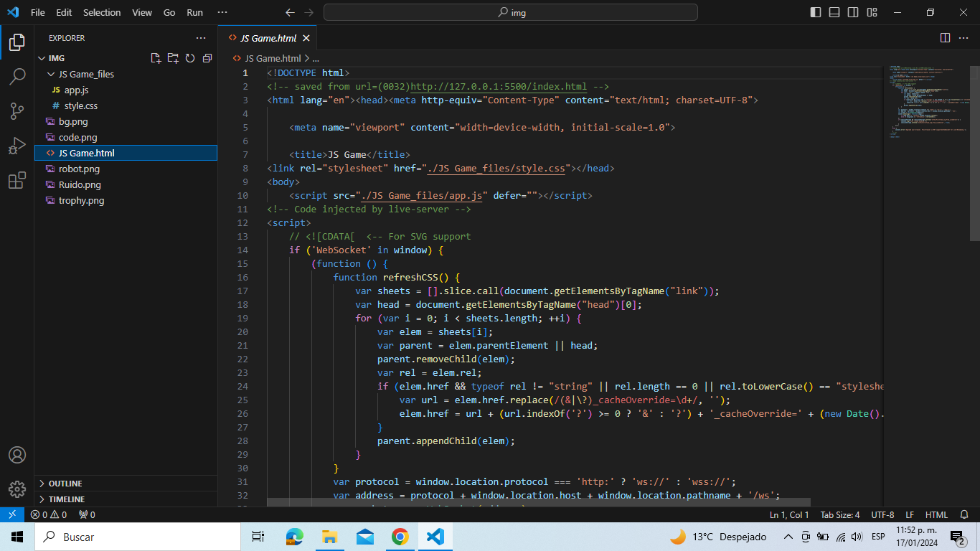Select JS Game.html in the Explorer
The width and height of the screenshot is (980, 551).
click(126, 153)
